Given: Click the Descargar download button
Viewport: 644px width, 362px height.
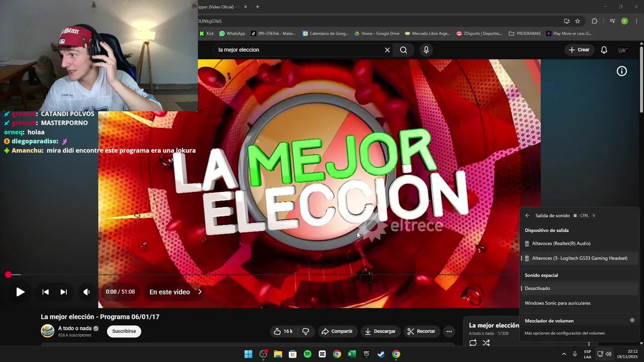Looking at the screenshot, I should [380, 331].
